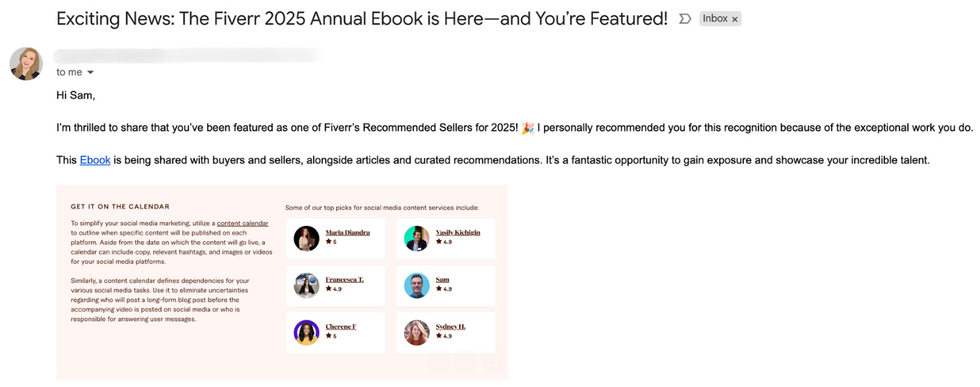Viewport: 980px width, 387px height.
Task: Click the blurred sender name field
Action: pyautogui.click(x=187, y=55)
